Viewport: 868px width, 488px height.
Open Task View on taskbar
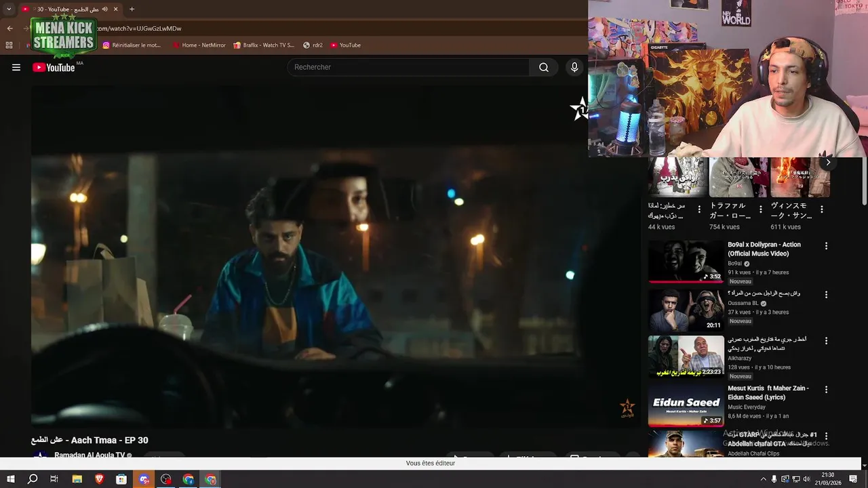(54, 479)
